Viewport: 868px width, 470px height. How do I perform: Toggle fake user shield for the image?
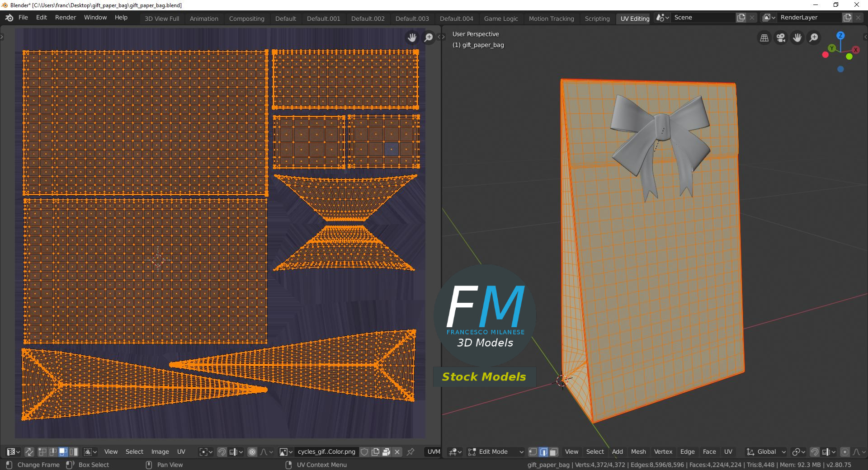[x=364, y=452]
